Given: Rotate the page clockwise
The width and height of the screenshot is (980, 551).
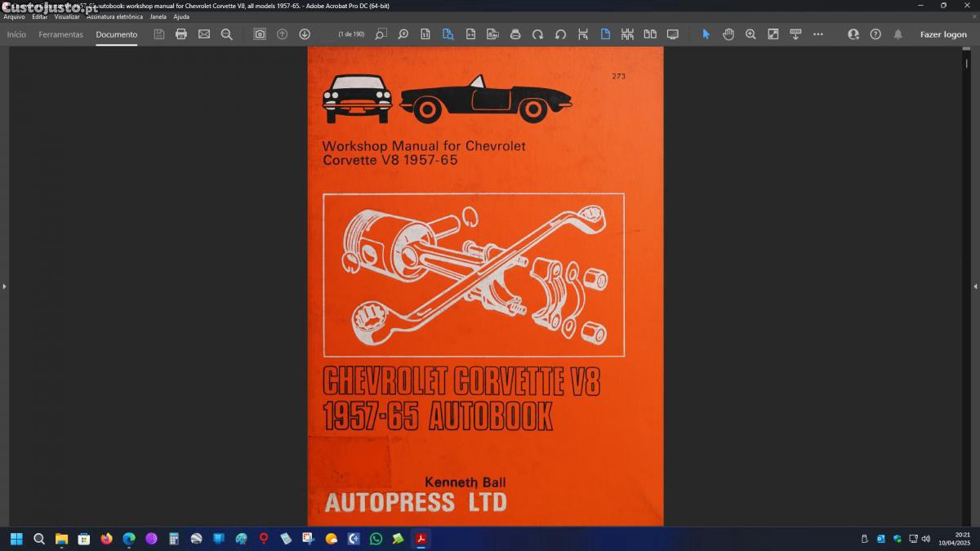Looking at the screenshot, I should [x=537, y=34].
